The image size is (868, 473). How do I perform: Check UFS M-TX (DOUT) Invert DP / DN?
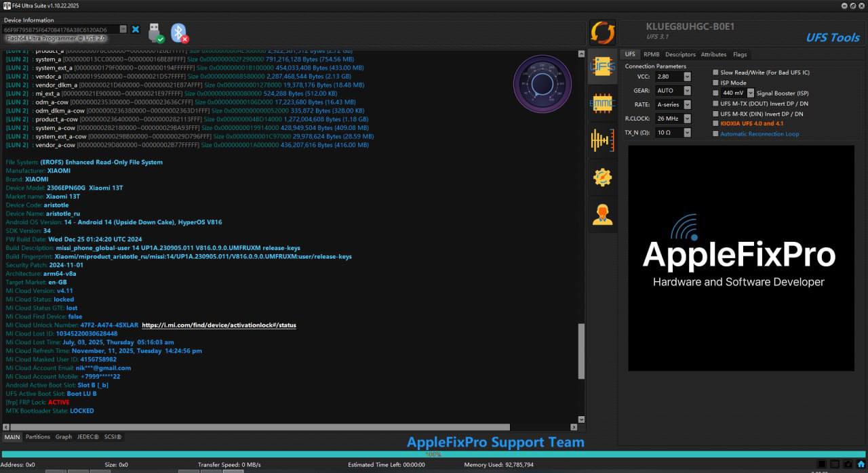click(715, 104)
